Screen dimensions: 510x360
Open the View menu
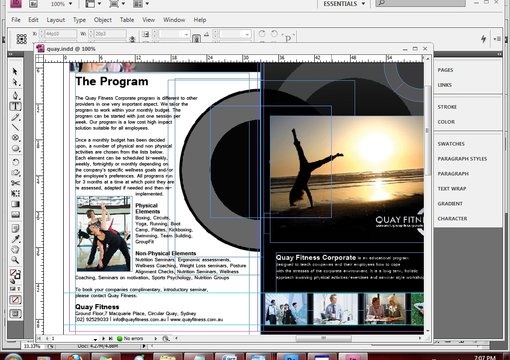click(148, 20)
